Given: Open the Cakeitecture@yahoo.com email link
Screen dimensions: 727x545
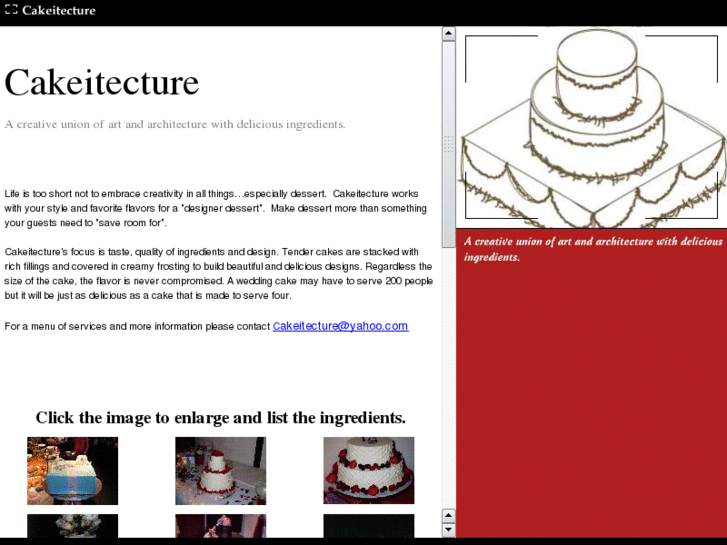Looking at the screenshot, I should [x=340, y=326].
